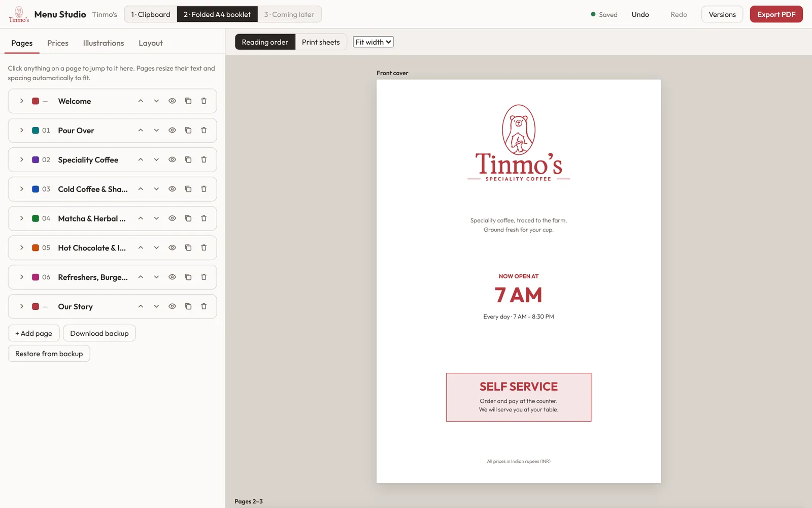This screenshot has width=812, height=508.
Task: Delete the Welcome page
Action: click(x=204, y=101)
